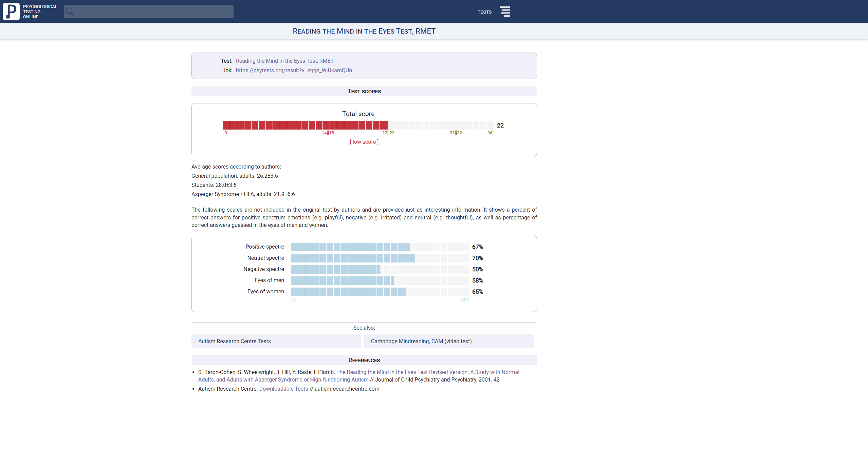The width and height of the screenshot is (868, 449).
Task: Click the 'Total score' heading
Action: click(x=358, y=114)
